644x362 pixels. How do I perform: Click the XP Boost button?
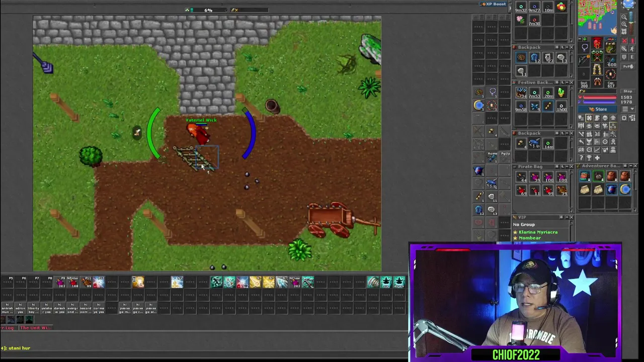494,4
